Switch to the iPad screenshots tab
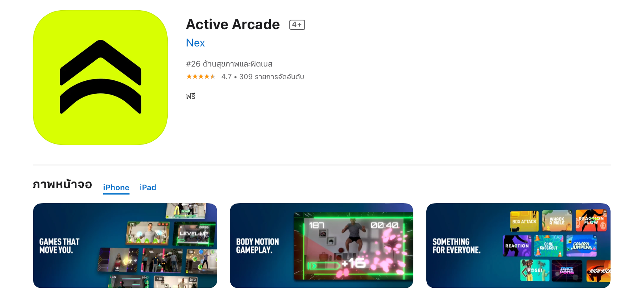The height and width of the screenshot is (304, 644). (148, 187)
